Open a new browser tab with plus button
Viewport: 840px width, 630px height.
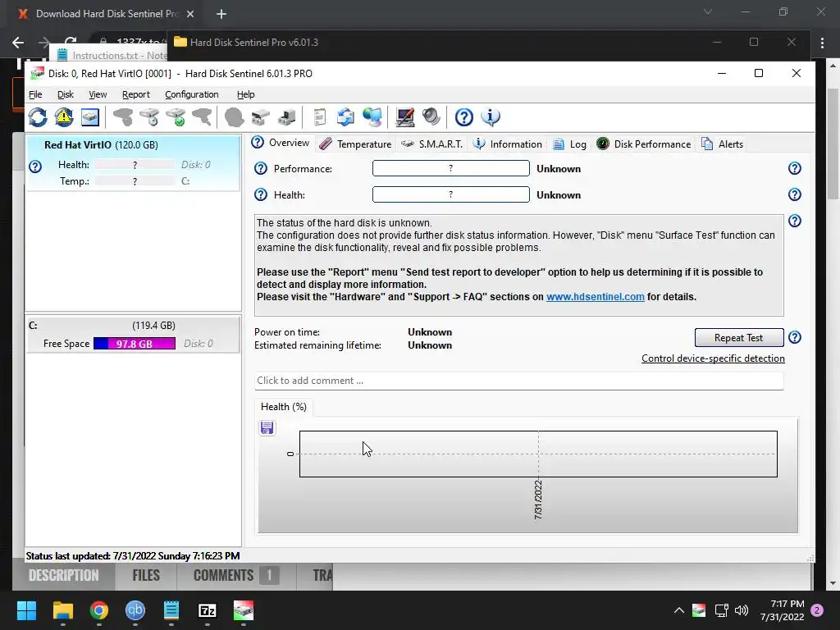point(221,14)
